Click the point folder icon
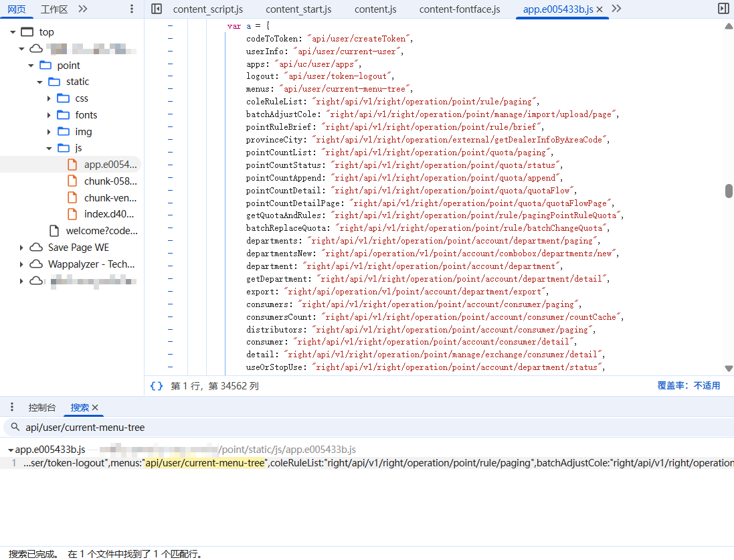Image resolution: width=734 pixels, height=560 pixels. (45, 65)
